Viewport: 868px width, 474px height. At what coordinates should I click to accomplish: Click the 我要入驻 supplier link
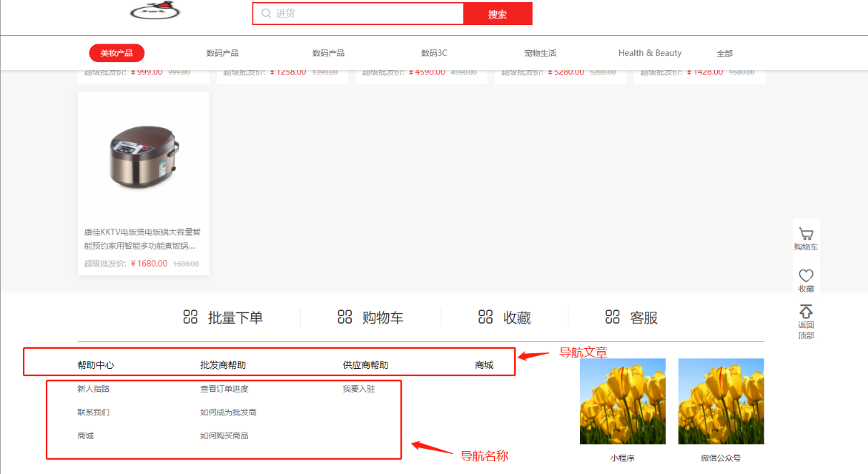tap(358, 390)
